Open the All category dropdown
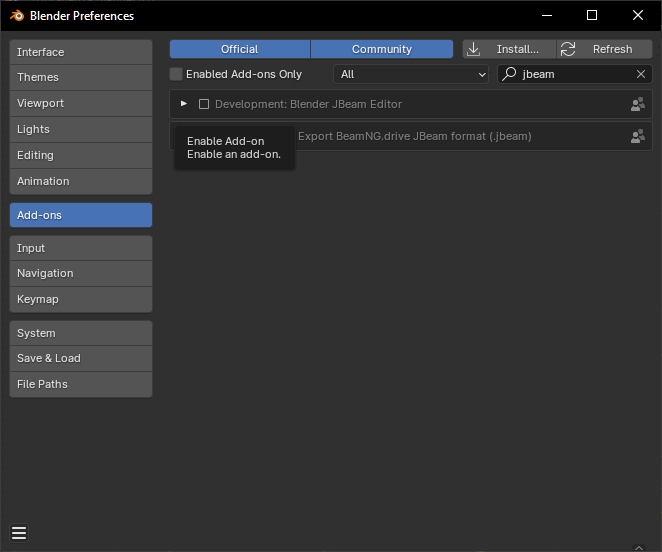 click(411, 74)
